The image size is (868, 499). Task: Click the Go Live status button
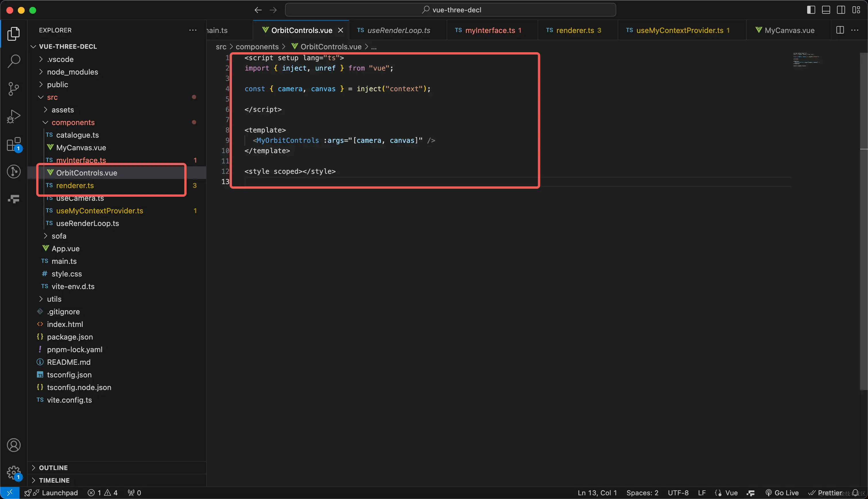[x=782, y=493]
